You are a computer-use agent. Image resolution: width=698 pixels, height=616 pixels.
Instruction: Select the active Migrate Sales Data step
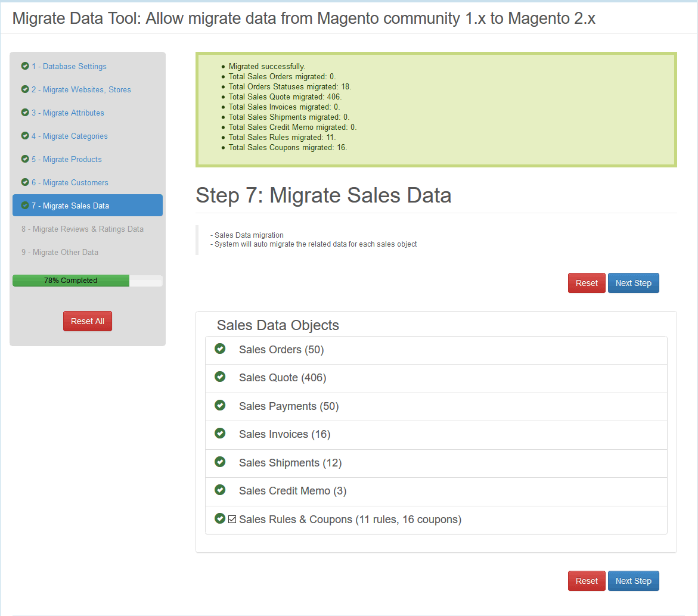pyautogui.click(x=88, y=206)
